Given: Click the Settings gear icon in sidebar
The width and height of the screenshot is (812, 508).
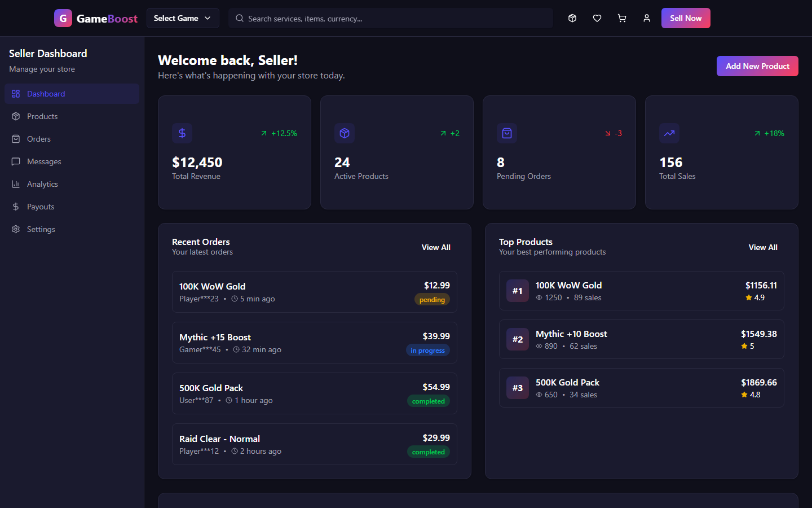Looking at the screenshot, I should [x=16, y=229].
